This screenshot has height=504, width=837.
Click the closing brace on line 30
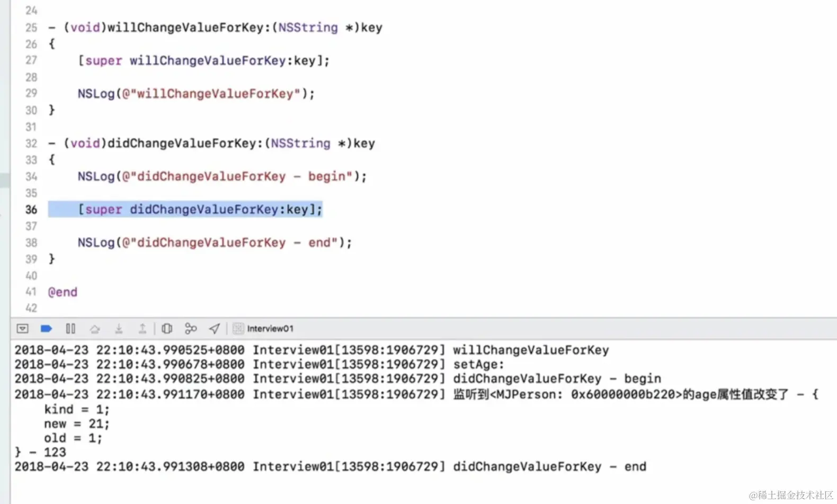point(51,110)
